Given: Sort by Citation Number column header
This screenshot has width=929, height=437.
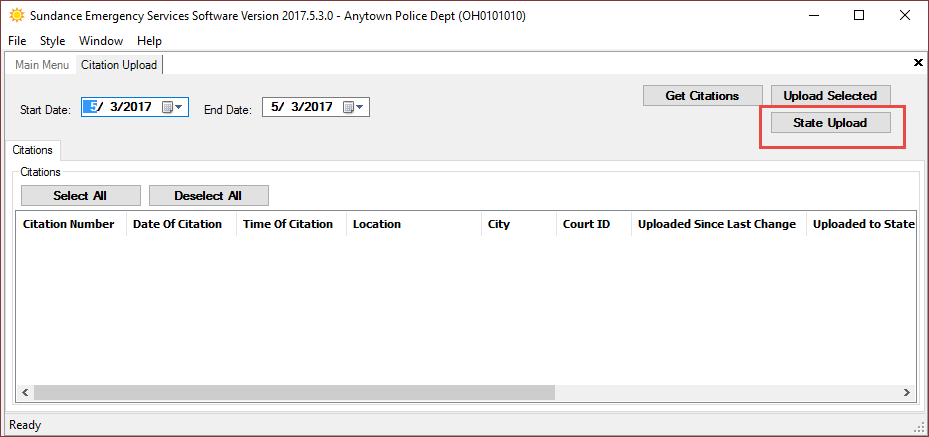Looking at the screenshot, I should 71,224.
